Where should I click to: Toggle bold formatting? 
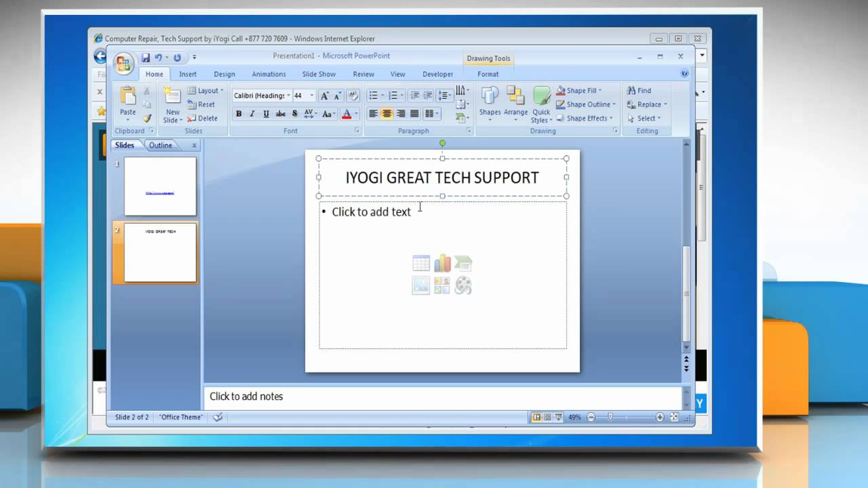pos(239,114)
